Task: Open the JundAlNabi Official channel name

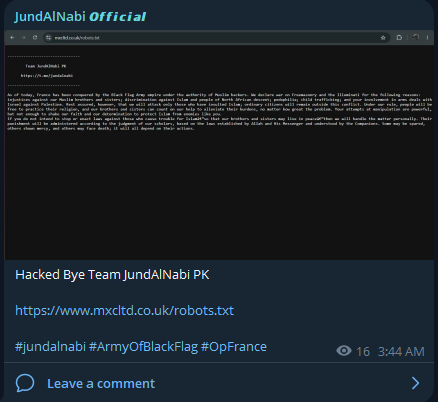Action: tap(80, 17)
